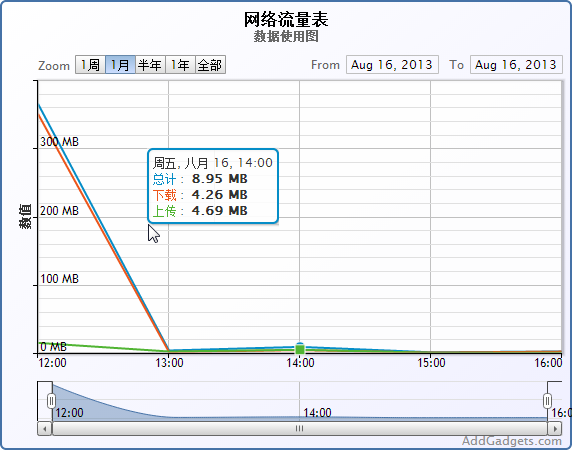Select the 1月 zoom button
This screenshot has height=450, width=572.
coord(120,65)
